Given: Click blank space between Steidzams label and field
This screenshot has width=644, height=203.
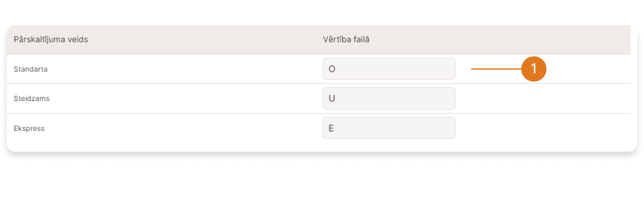Looking at the screenshot, I should 186,99.
